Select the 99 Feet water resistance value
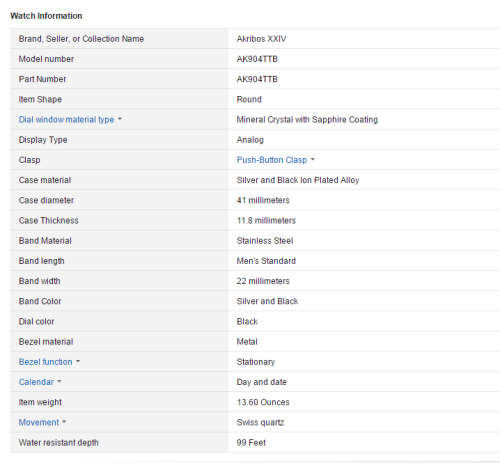 point(251,443)
